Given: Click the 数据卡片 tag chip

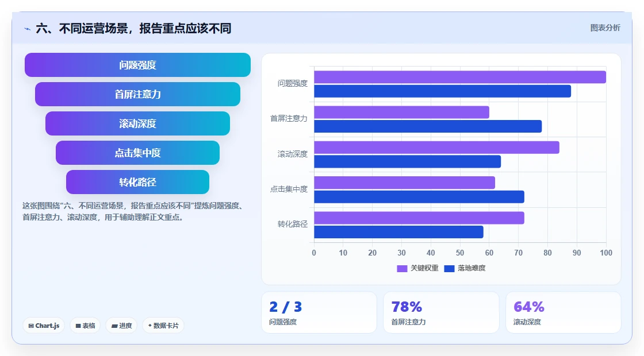Looking at the screenshot, I should coord(163,326).
